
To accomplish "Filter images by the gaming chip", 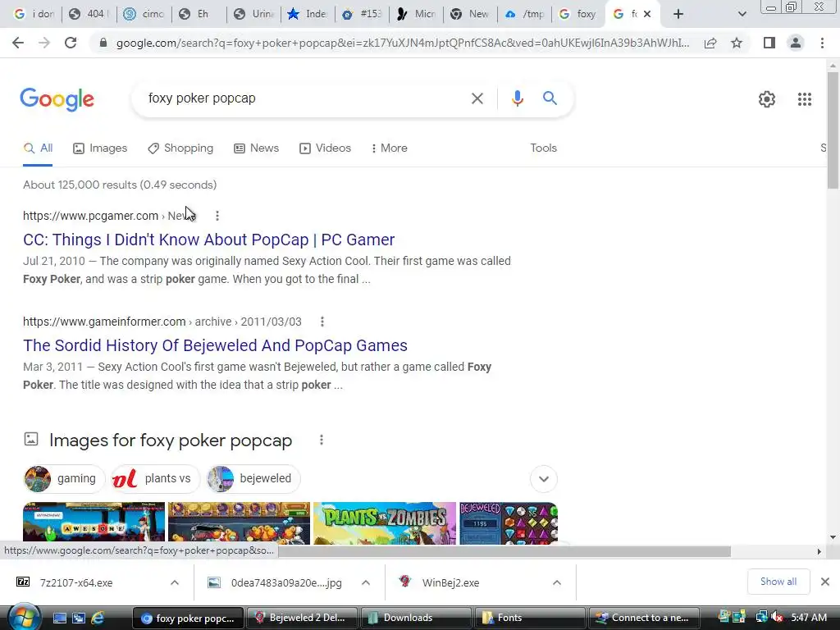I will point(64,479).
